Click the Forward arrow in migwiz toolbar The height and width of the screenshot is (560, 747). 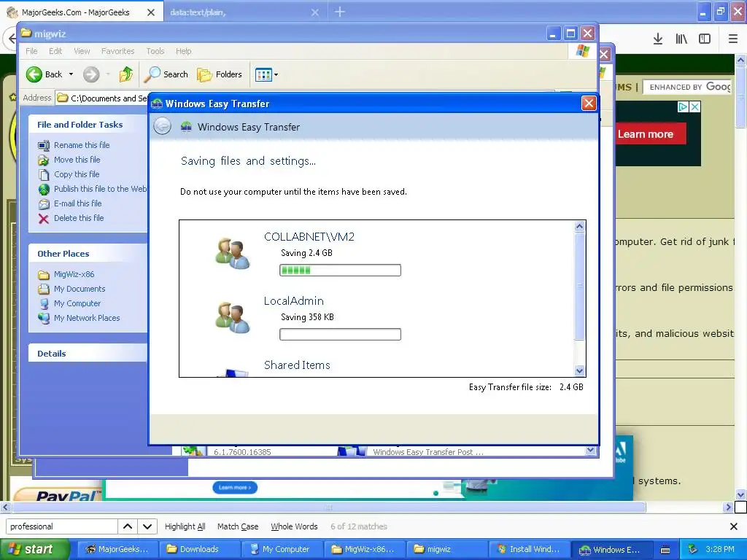click(91, 74)
